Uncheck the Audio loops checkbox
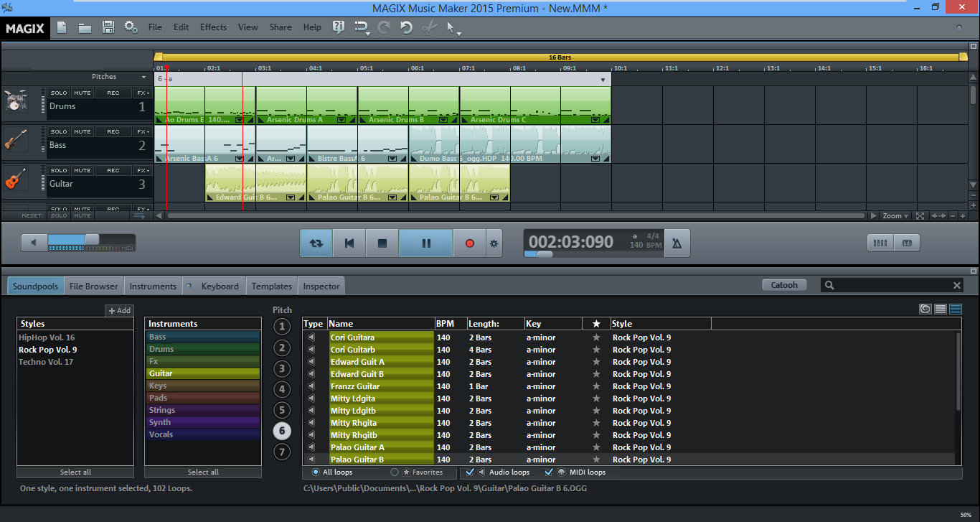 [x=471, y=472]
